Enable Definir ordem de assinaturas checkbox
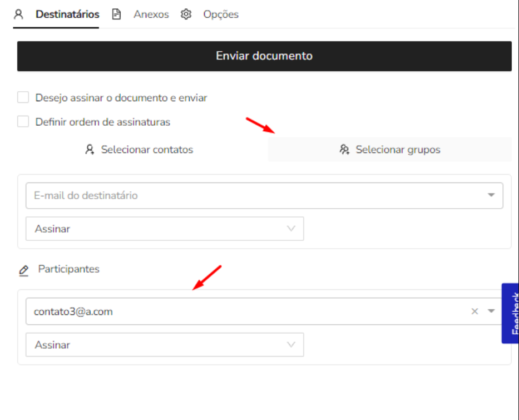 click(23, 121)
